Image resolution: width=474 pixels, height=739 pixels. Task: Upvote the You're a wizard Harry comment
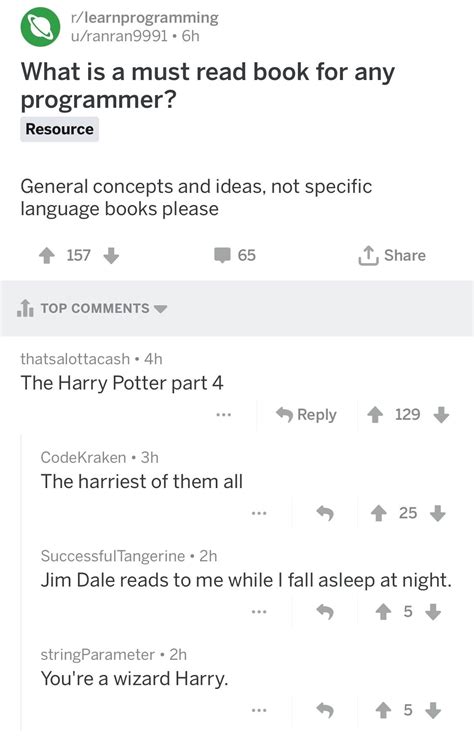pyautogui.click(x=383, y=710)
